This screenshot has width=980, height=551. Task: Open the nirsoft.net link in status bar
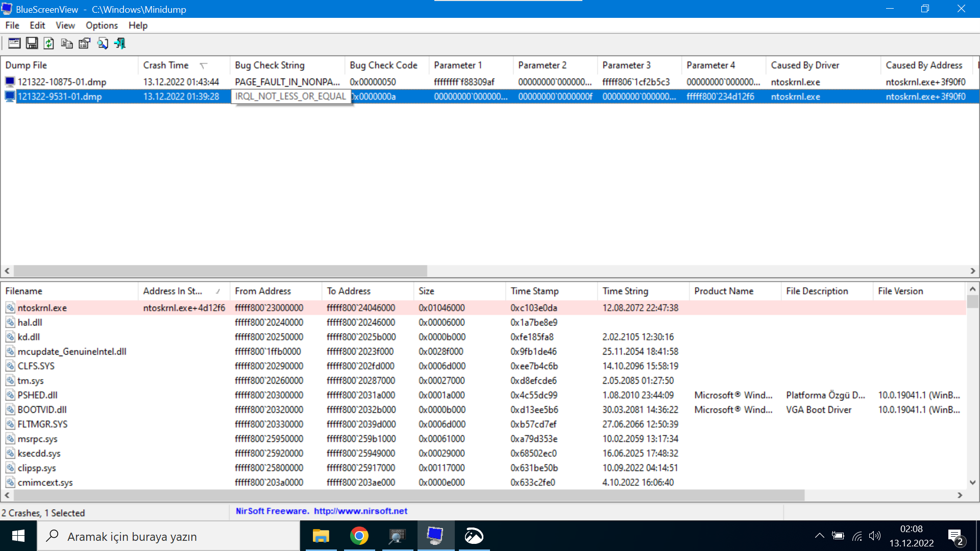(x=360, y=511)
